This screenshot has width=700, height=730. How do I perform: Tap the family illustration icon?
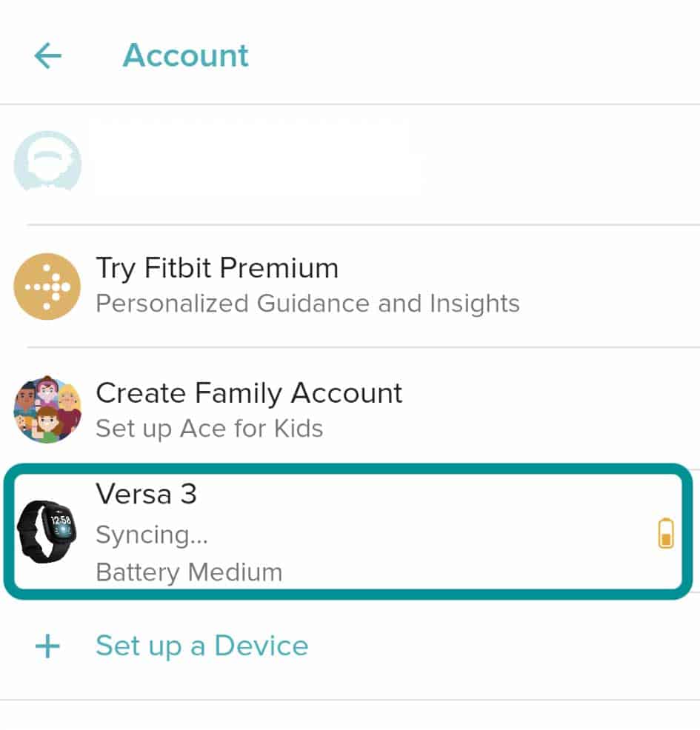[x=47, y=409]
